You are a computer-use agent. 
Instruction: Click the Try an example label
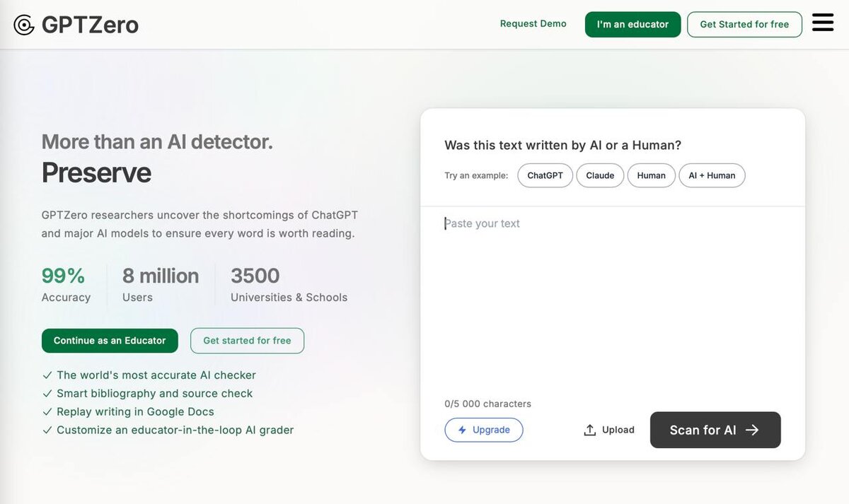pyautogui.click(x=476, y=175)
